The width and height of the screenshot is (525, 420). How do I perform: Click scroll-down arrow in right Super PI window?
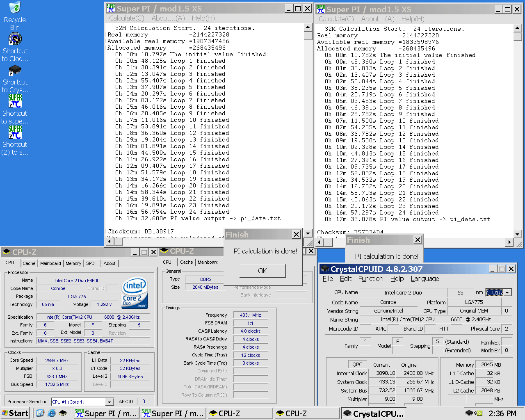[x=518, y=234]
